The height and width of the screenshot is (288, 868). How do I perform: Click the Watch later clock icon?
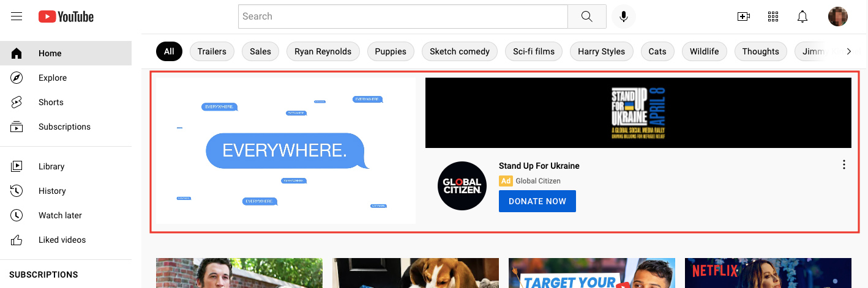[x=17, y=215]
